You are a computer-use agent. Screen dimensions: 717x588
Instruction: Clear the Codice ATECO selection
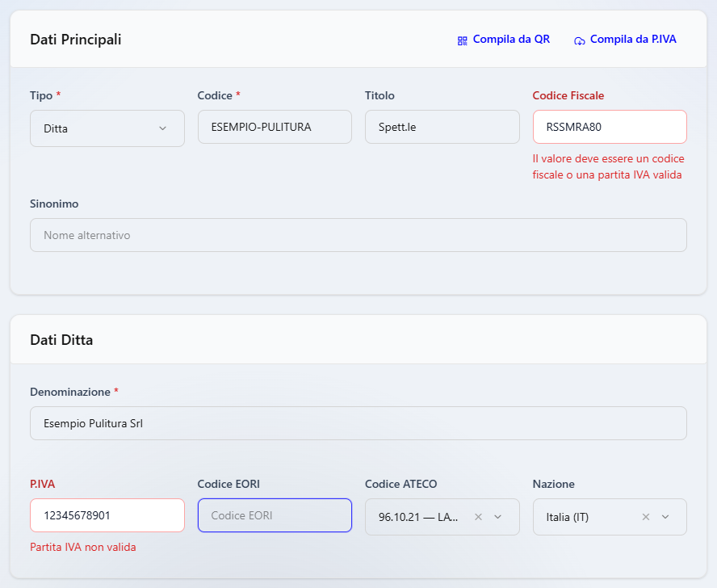click(478, 517)
